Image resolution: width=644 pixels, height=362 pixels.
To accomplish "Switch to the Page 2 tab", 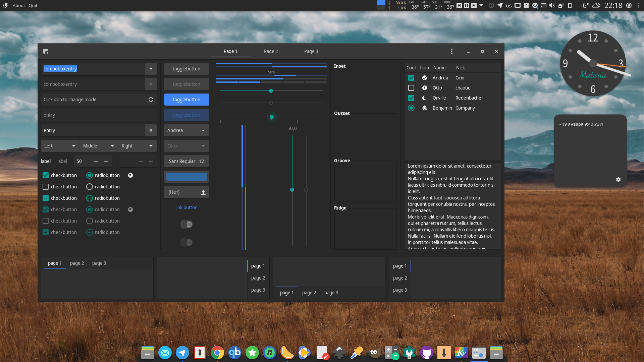I will 271,51.
